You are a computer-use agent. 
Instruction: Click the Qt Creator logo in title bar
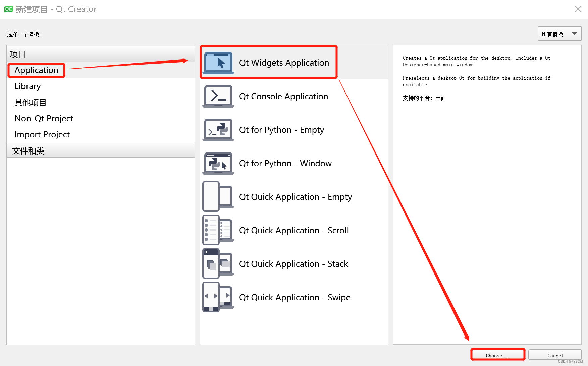coord(8,9)
